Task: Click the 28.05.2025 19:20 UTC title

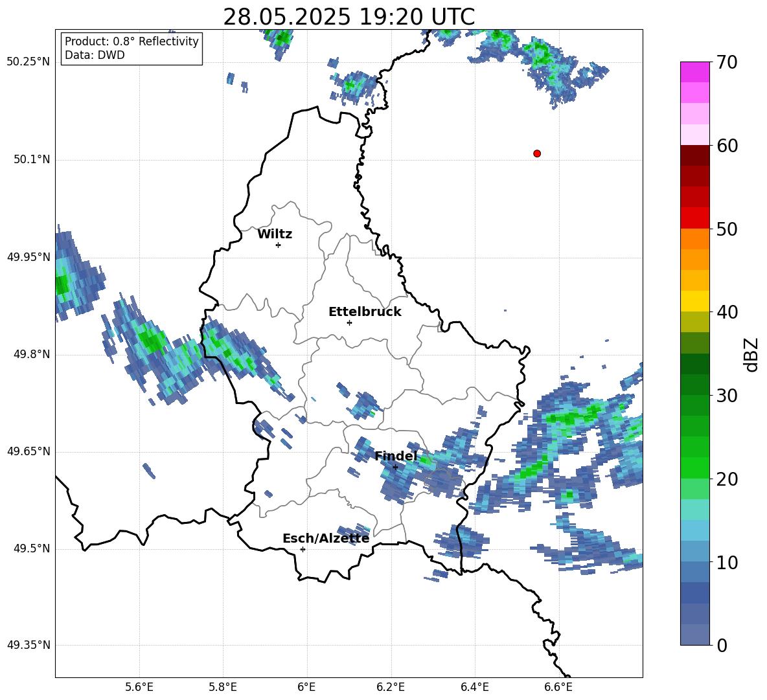Action: [x=349, y=17]
